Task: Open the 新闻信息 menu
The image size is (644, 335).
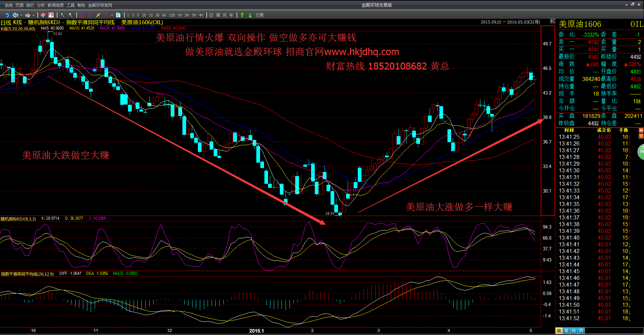Action: coord(56,5)
